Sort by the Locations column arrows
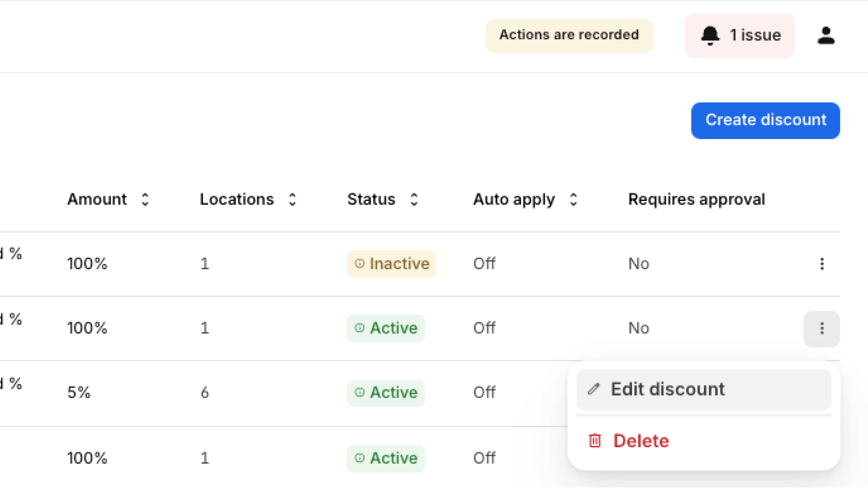This screenshot has width=868, height=490. pyautogui.click(x=292, y=200)
